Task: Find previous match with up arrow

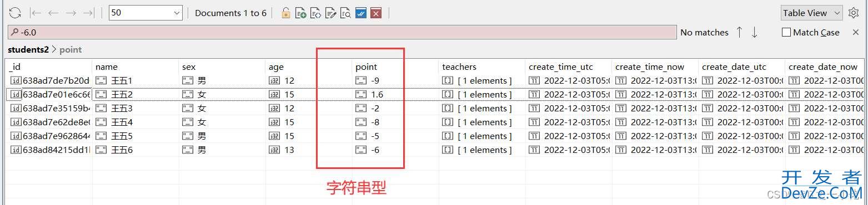Action: (x=739, y=32)
